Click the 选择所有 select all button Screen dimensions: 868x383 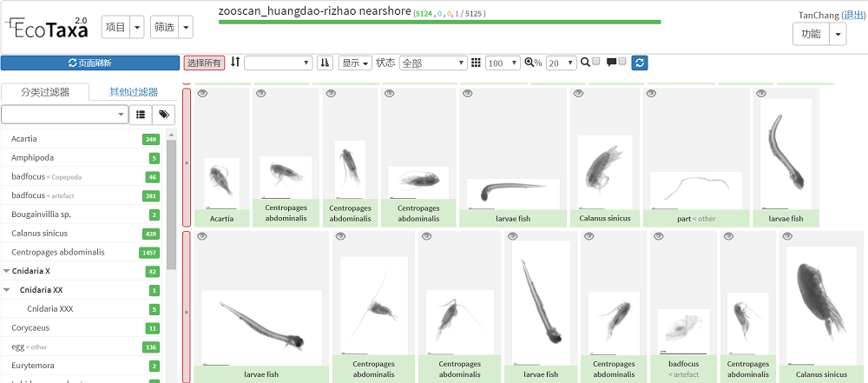point(204,63)
